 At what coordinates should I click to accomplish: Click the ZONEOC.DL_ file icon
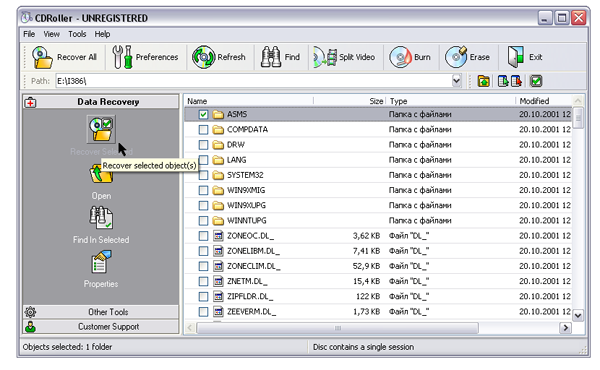[x=218, y=236]
